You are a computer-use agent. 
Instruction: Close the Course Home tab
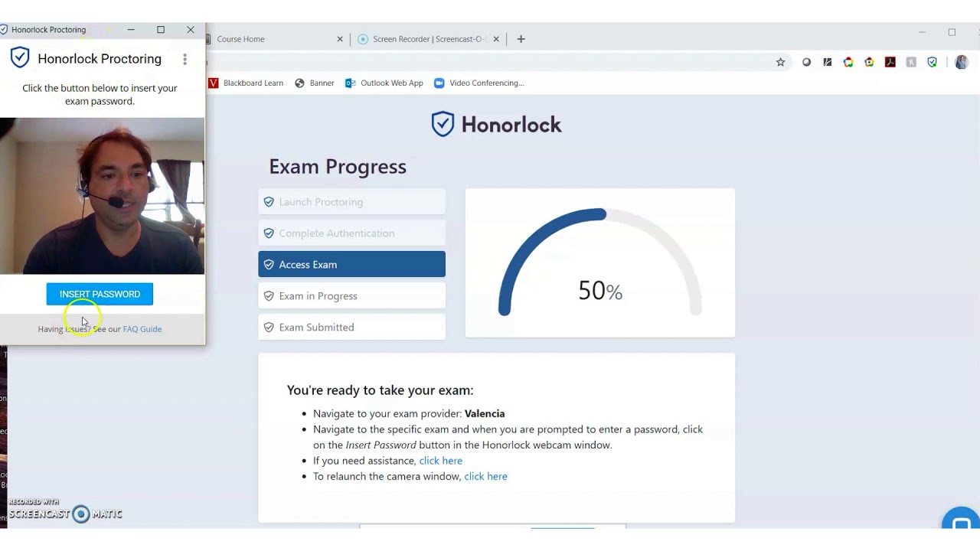click(340, 39)
